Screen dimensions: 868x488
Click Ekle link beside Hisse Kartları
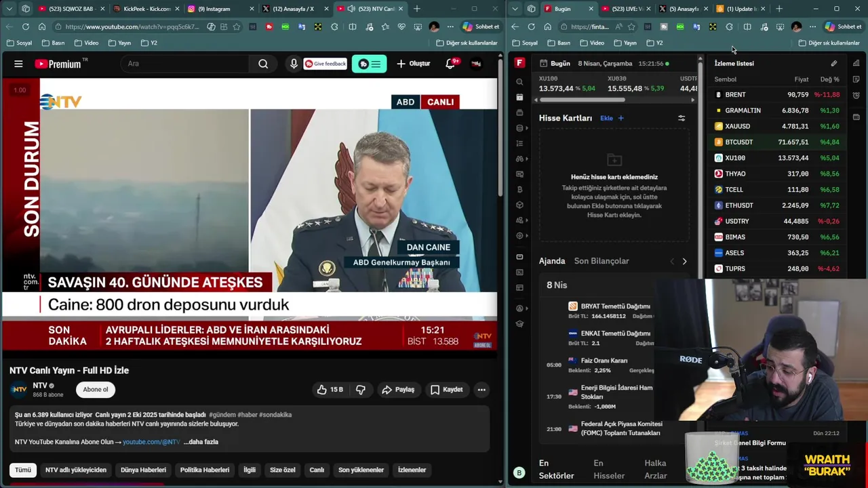pos(606,118)
